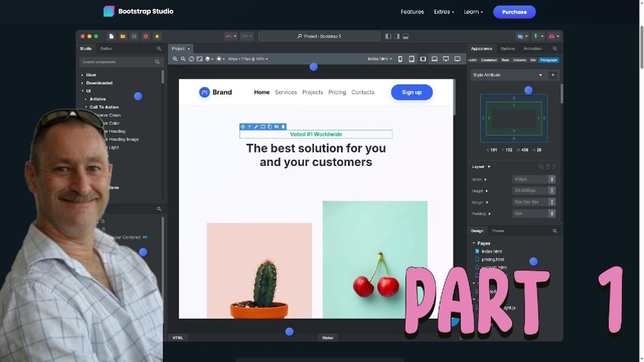Expand the User components group

click(83, 75)
